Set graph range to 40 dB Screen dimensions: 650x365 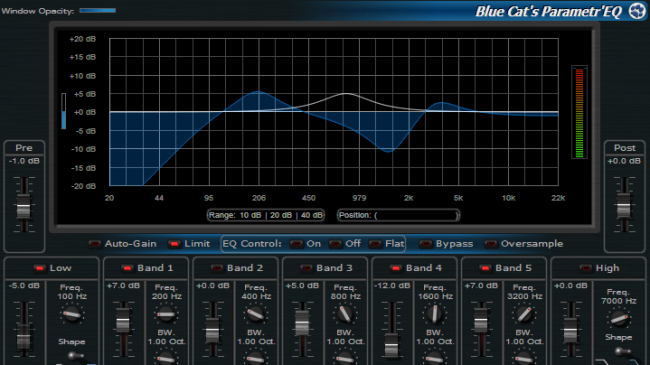click(x=312, y=215)
